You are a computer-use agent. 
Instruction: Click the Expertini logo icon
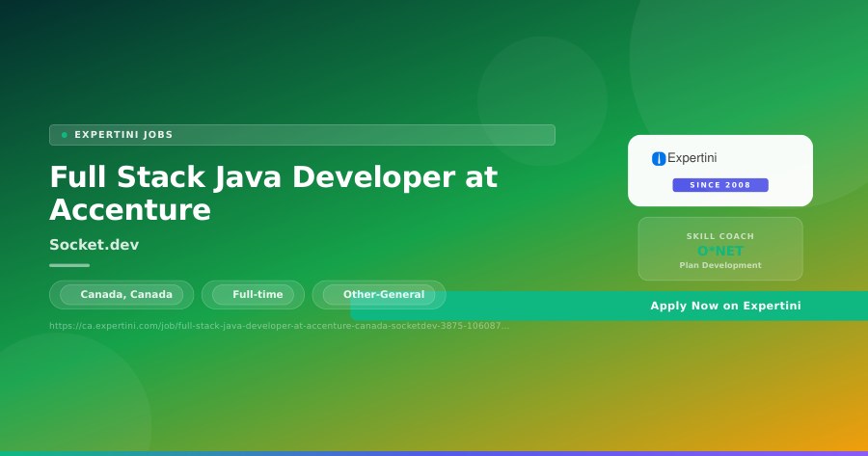(x=658, y=159)
